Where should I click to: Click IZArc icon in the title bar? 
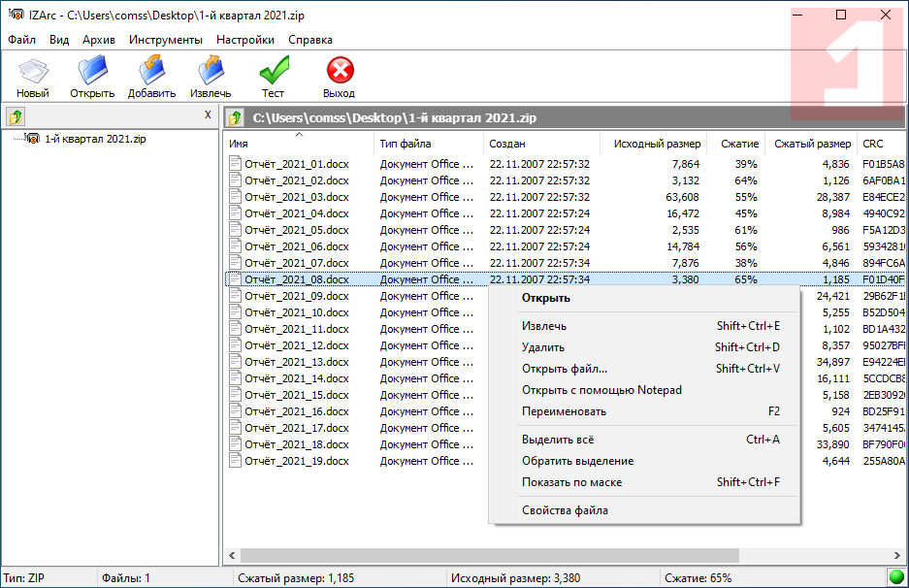click(x=16, y=14)
